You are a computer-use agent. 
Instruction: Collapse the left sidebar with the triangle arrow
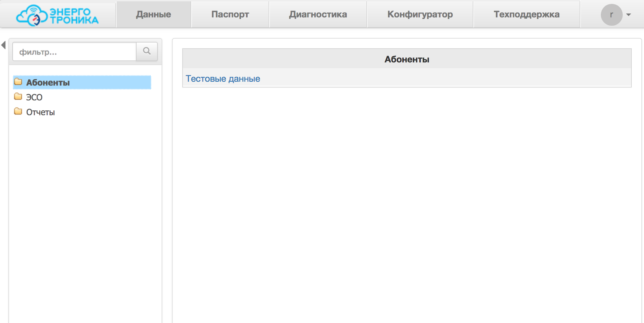pyautogui.click(x=3, y=45)
